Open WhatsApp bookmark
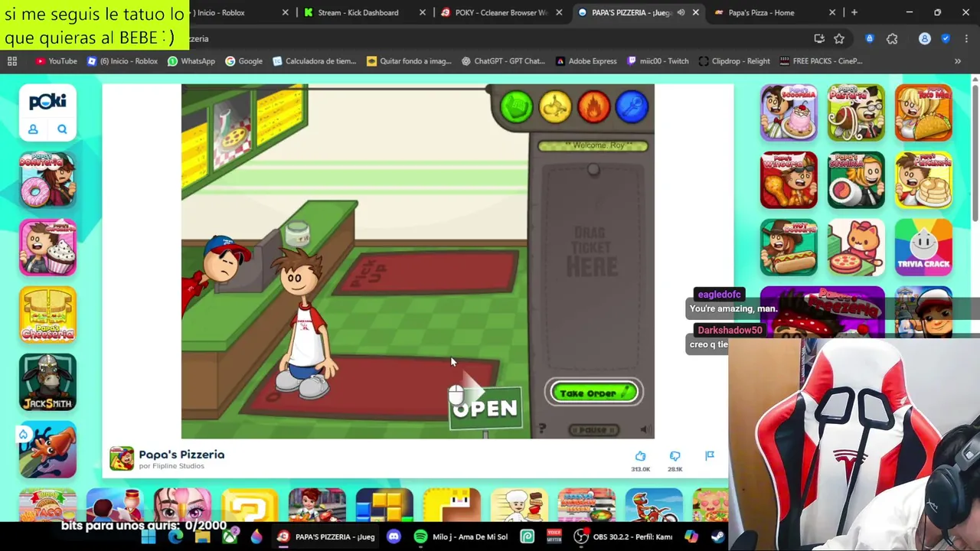This screenshot has height=551, width=980. [x=191, y=61]
